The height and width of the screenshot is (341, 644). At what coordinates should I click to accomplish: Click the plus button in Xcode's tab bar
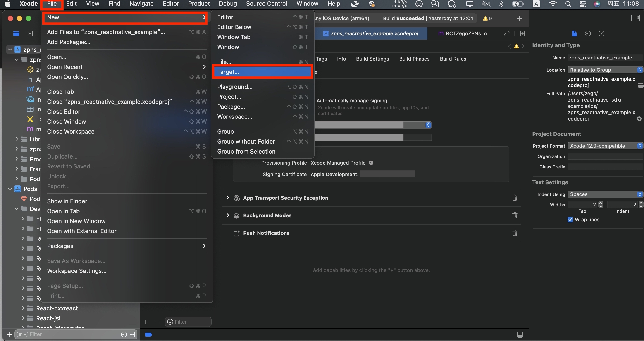[519, 18]
